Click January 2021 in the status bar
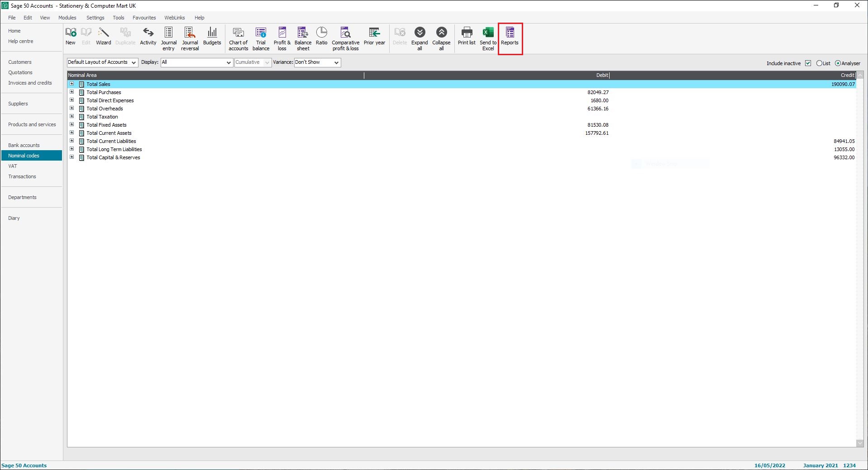Viewport: 868px width, 470px height. coord(820,465)
